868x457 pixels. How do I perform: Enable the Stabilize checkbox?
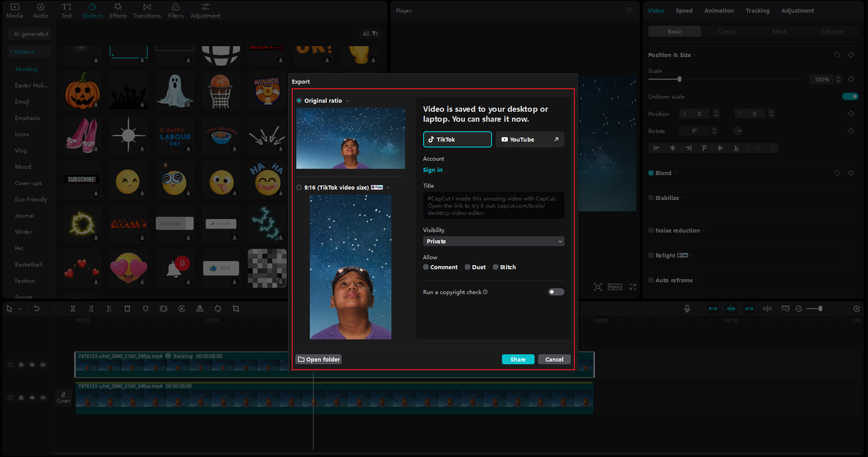click(651, 198)
